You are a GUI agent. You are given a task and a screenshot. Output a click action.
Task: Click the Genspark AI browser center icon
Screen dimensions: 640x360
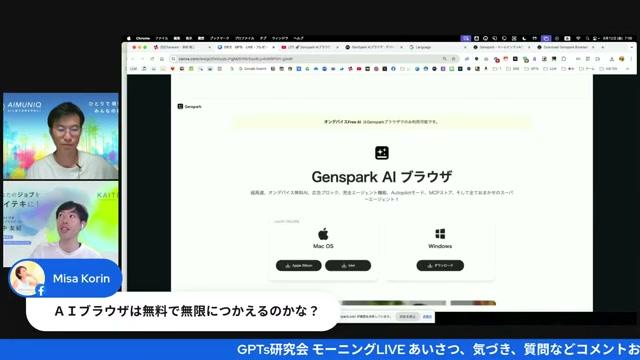382,153
